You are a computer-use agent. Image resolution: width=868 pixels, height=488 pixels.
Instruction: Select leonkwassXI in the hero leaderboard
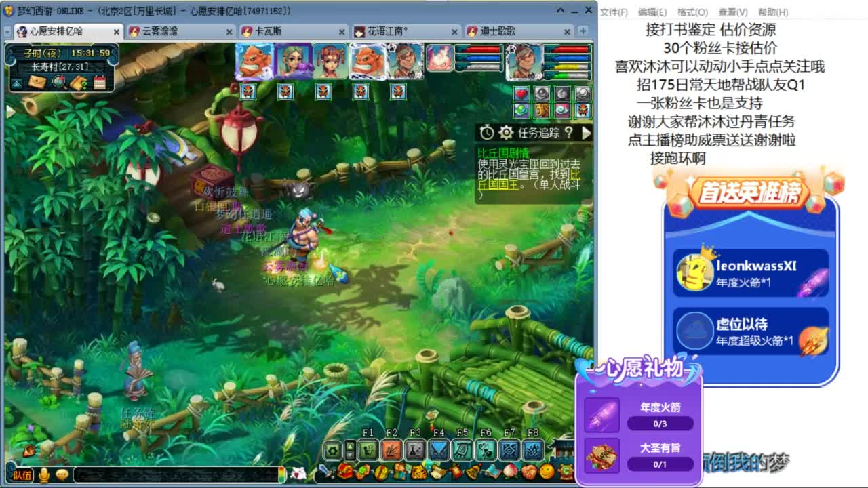click(x=751, y=273)
